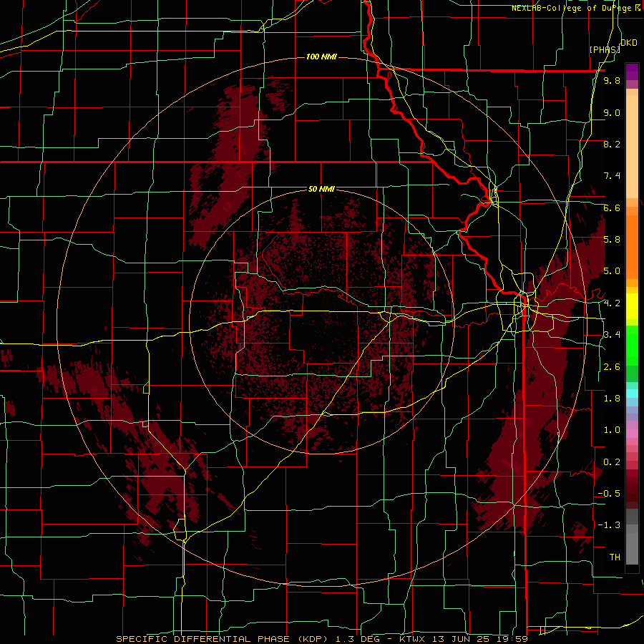Click the yellow segment of the color bar
The image size is (644, 644).
[x=632, y=306]
